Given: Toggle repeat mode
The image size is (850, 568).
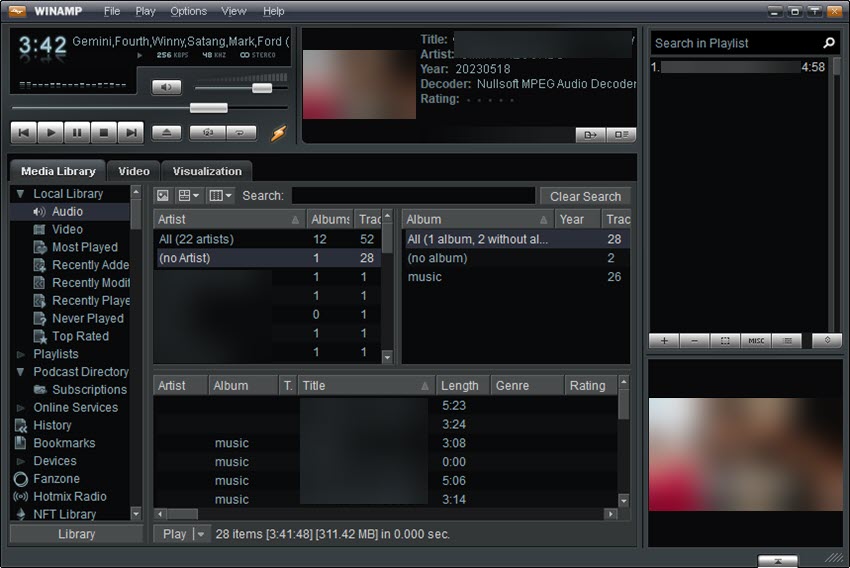Looking at the screenshot, I should (x=240, y=132).
